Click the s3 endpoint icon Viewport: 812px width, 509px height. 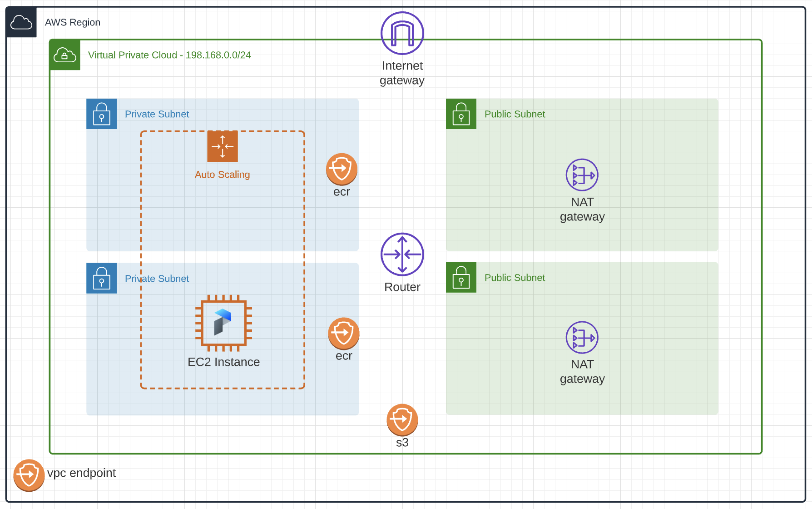tap(402, 420)
